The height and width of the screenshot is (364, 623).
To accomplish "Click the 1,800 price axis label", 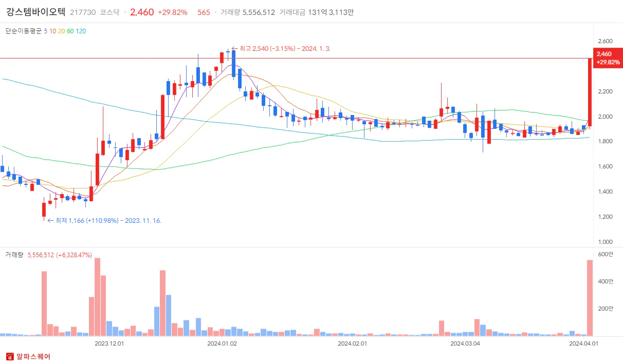I will [x=605, y=141].
